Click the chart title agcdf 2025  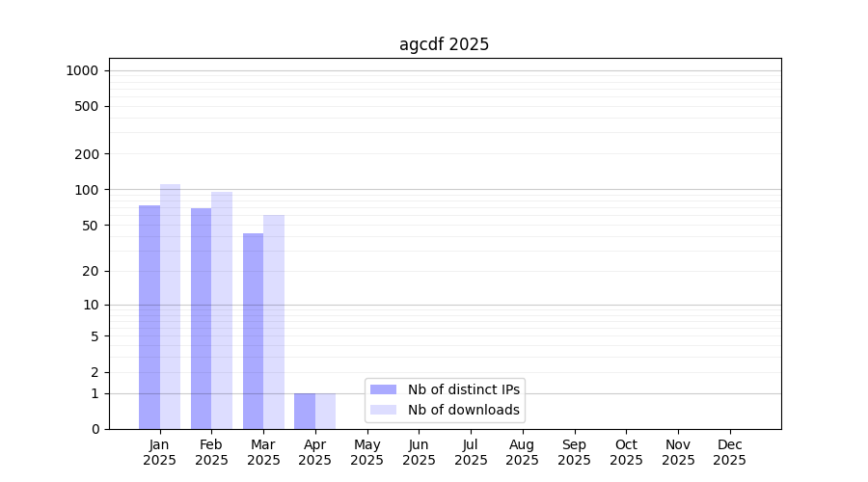coord(444,44)
